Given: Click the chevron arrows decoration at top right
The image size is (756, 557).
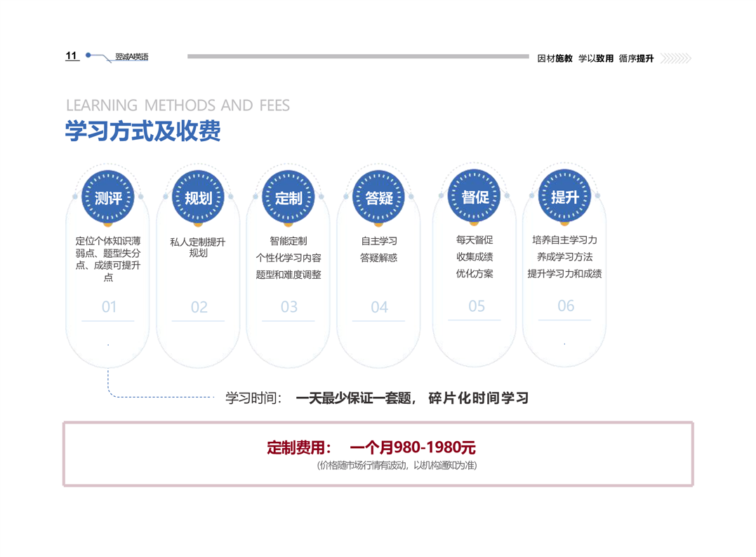Looking at the screenshot, I should pos(676,58).
